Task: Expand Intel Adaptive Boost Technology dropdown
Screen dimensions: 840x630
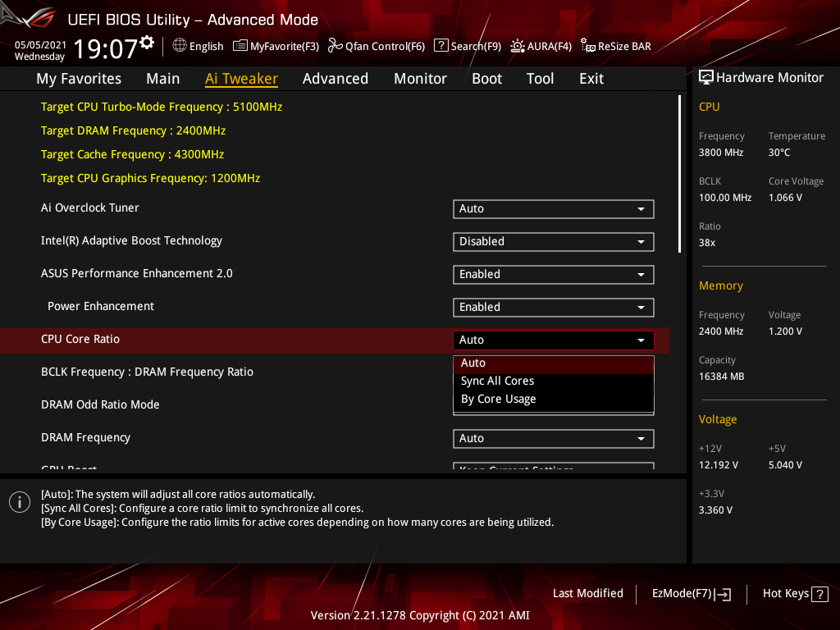Action: 554,242
